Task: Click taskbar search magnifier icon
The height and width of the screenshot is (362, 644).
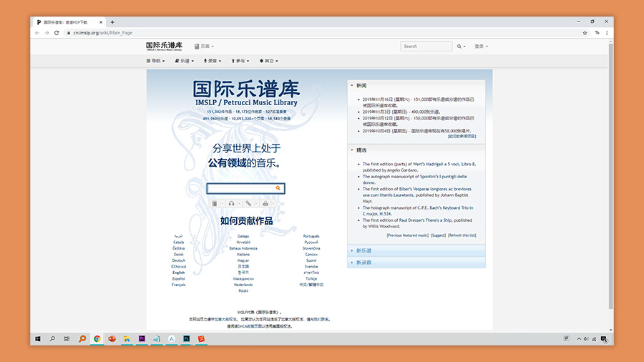Action: pos(52,338)
